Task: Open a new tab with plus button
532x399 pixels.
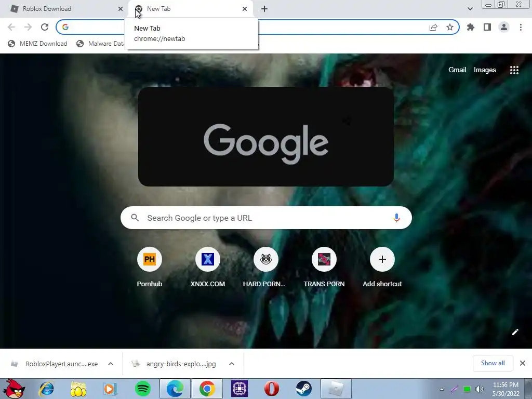Action: [x=264, y=9]
